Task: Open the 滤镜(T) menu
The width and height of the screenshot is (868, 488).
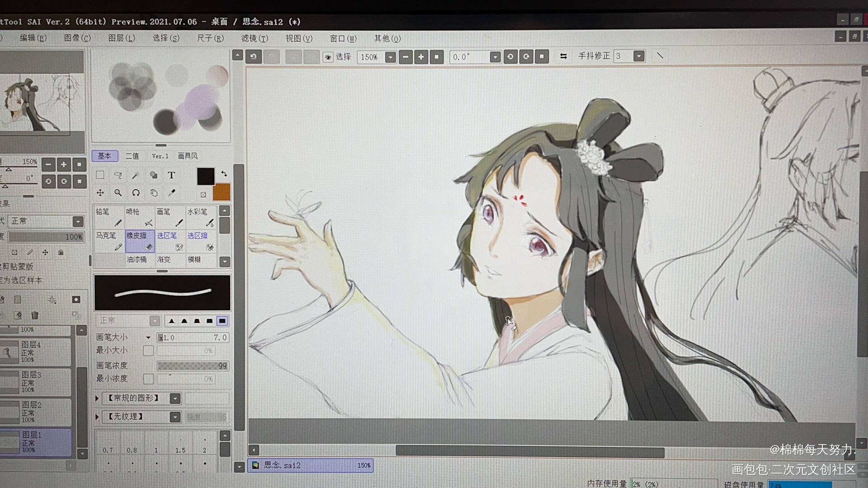Action: pos(255,38)
